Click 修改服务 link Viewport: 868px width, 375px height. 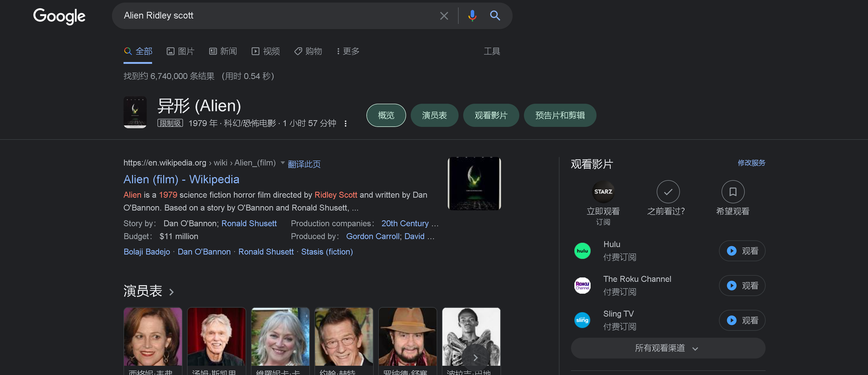[x=751, y=163]
